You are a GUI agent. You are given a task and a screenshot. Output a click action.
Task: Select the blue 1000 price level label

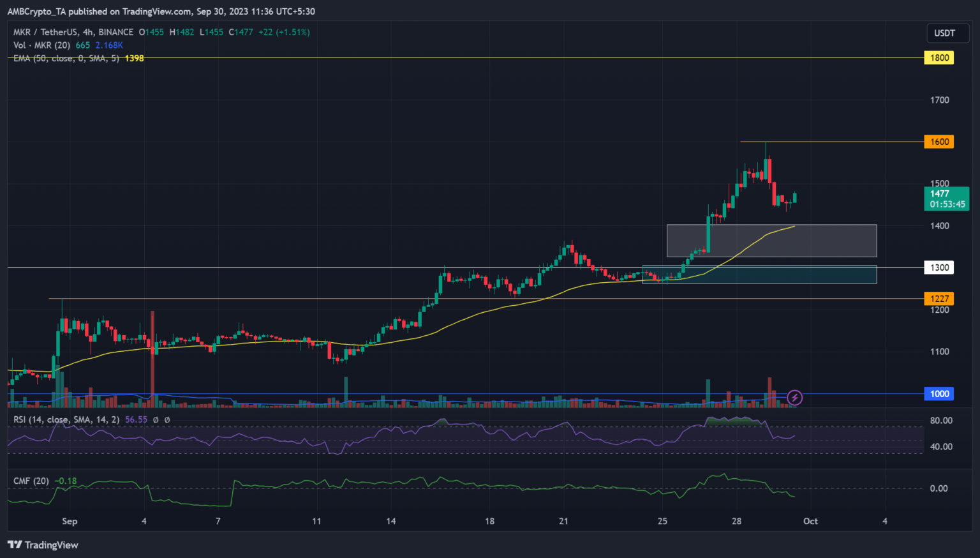pyautogui.click(x=939, y=394)
